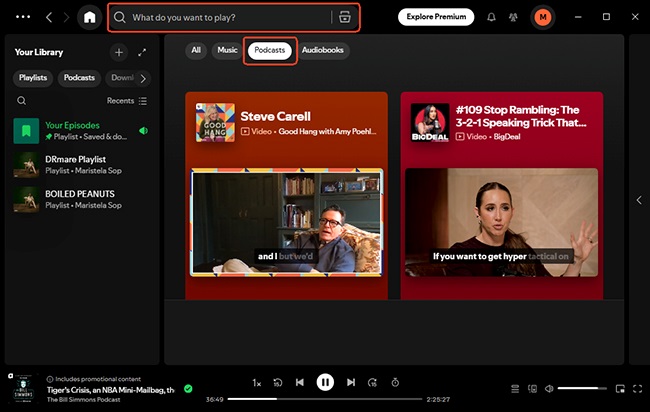Click the BOILED PEANUTS cover image

coord(26,199)
